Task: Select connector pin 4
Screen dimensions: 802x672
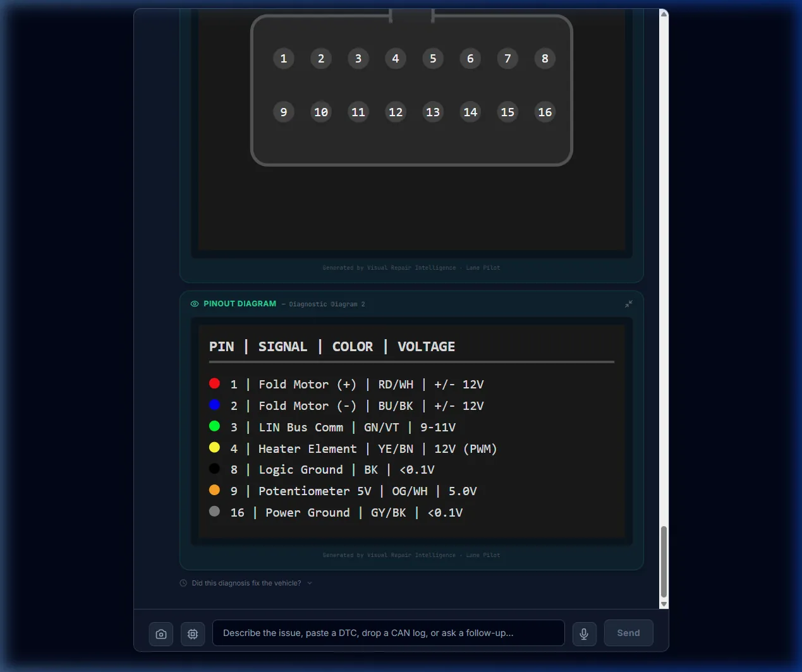Action: coord(396,59)
